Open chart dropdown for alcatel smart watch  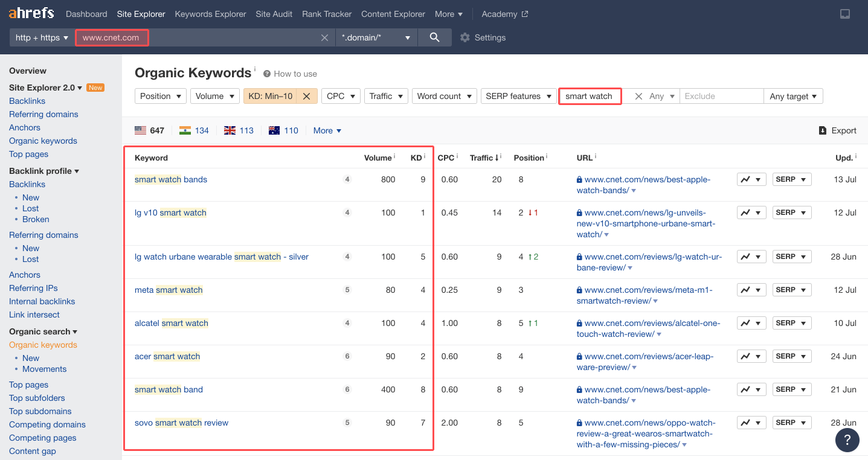[x=751, y=323]
